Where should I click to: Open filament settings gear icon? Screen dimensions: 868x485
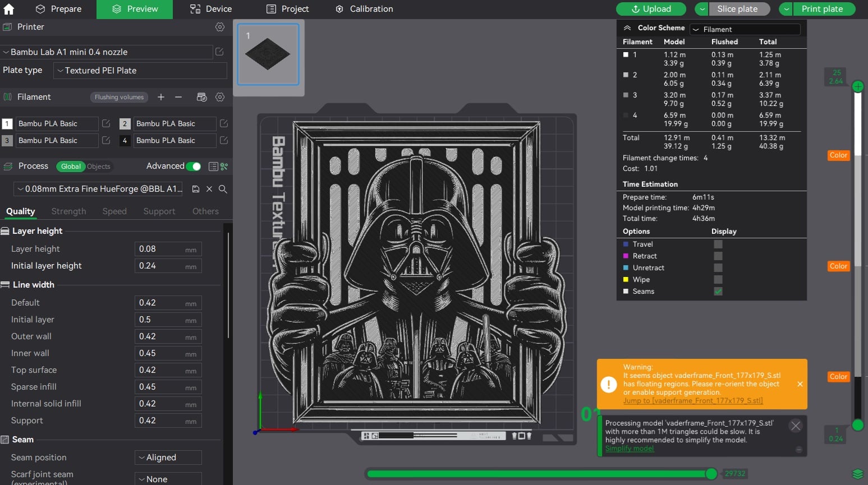(220, 97)
